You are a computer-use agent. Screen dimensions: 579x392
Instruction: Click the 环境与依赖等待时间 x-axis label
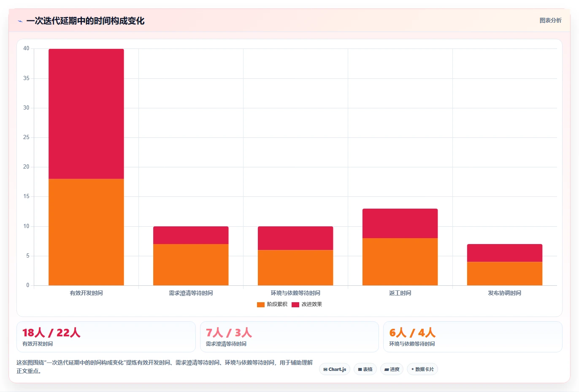pos(295,293)
